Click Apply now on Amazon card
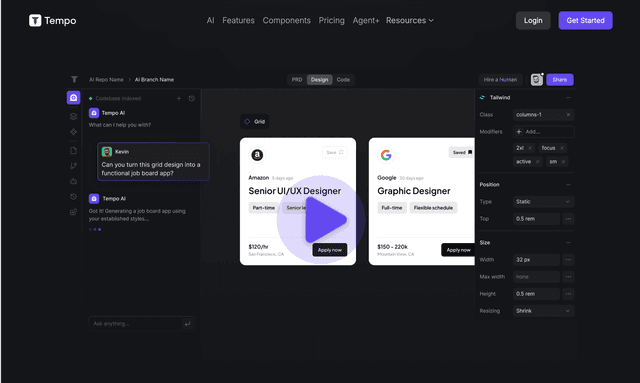The height and width of the screenshot is (383, 640). pyautogui.click(x=330, y=250)
